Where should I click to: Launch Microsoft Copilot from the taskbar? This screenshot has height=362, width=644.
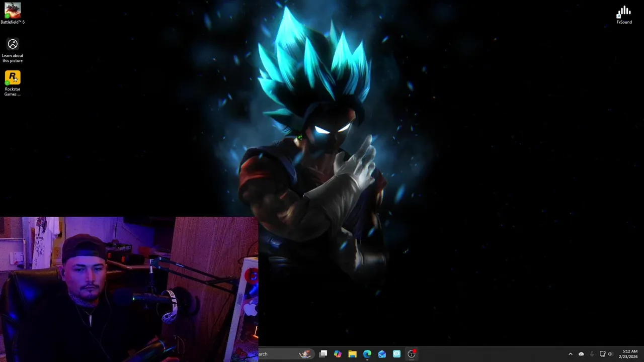(338, 354)
